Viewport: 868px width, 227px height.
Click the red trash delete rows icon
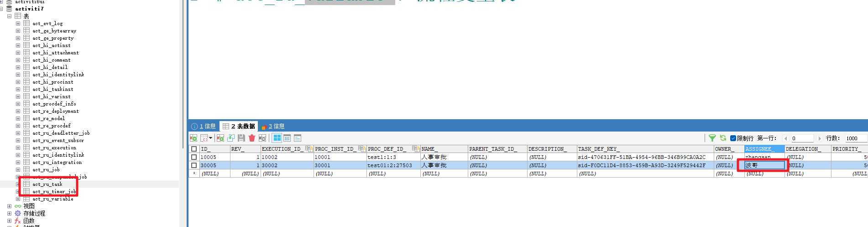tap(251, 138)
